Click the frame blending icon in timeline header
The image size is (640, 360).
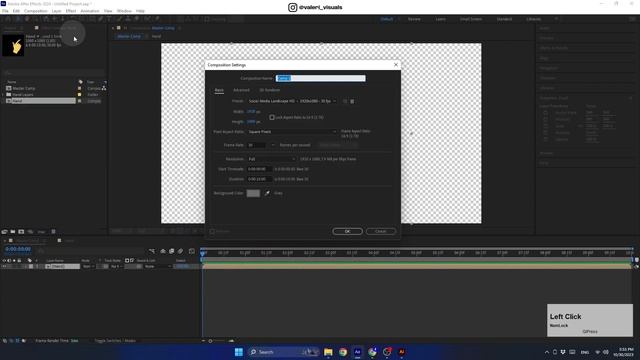171,251
